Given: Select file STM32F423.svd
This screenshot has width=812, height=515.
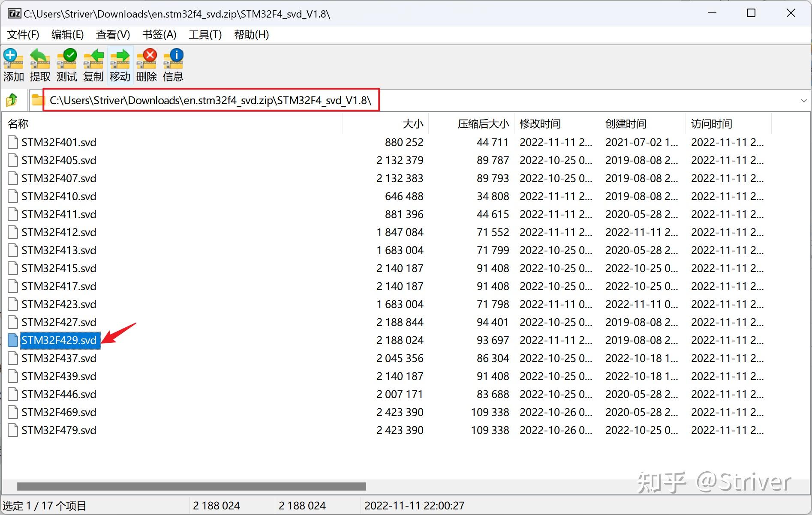Looking at the screenshot, I should coord(59,304).
